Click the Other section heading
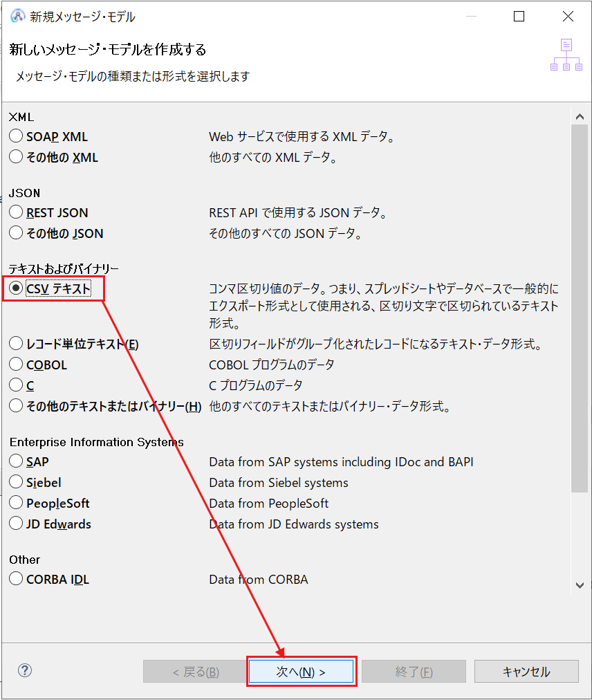 click(25, 560)
